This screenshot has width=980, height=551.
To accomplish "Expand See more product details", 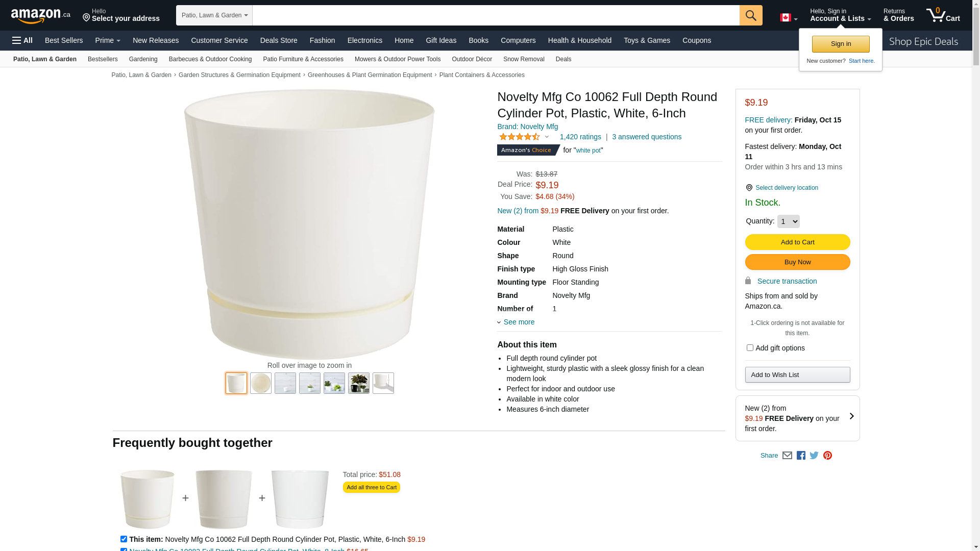I will click(519, 322).
